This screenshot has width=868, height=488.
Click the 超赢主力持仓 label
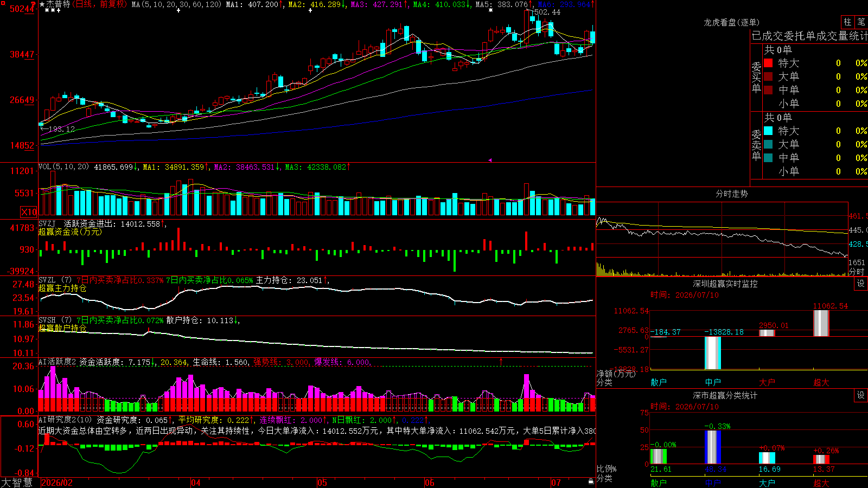(x=62, y=288)
